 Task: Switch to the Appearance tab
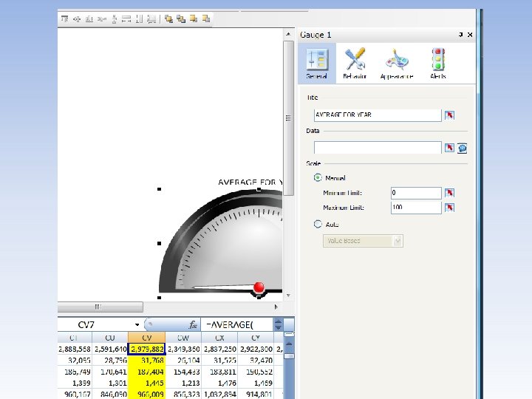396,64
